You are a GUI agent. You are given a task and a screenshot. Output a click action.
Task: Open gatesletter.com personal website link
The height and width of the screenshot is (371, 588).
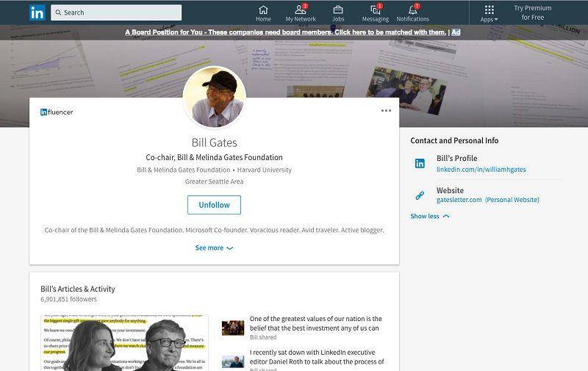pyautogui.click(x=488, y=200)
